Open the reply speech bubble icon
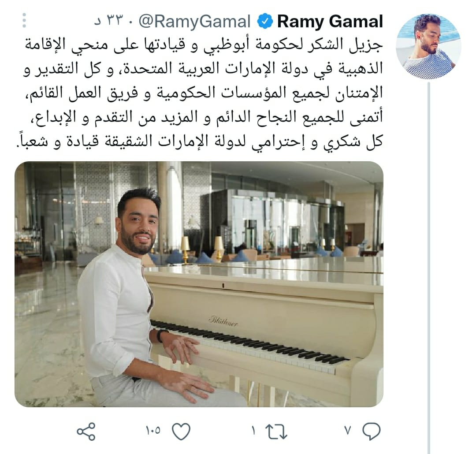476x454 pixels. [x=371, y=431]
